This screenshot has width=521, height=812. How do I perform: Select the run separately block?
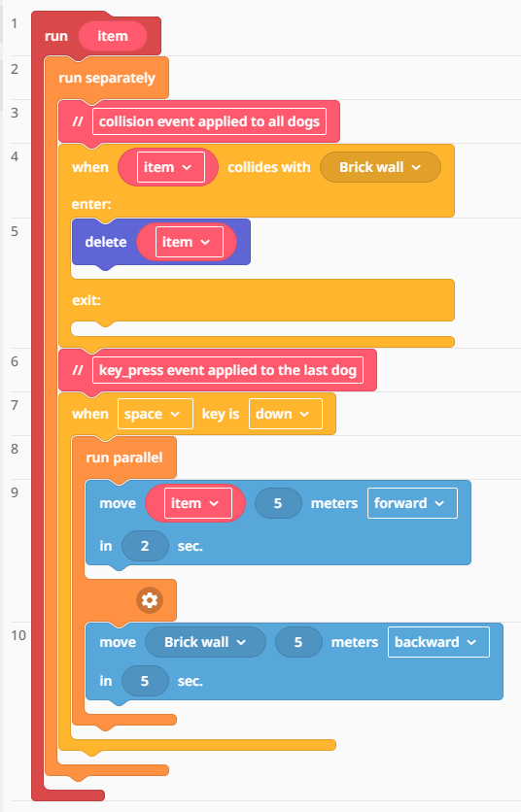107,78
